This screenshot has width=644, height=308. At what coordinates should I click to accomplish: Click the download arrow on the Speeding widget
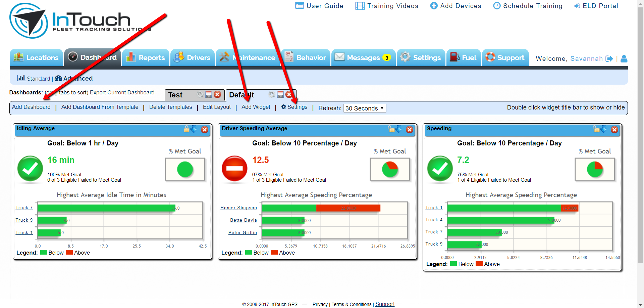[x=604, y=129]
